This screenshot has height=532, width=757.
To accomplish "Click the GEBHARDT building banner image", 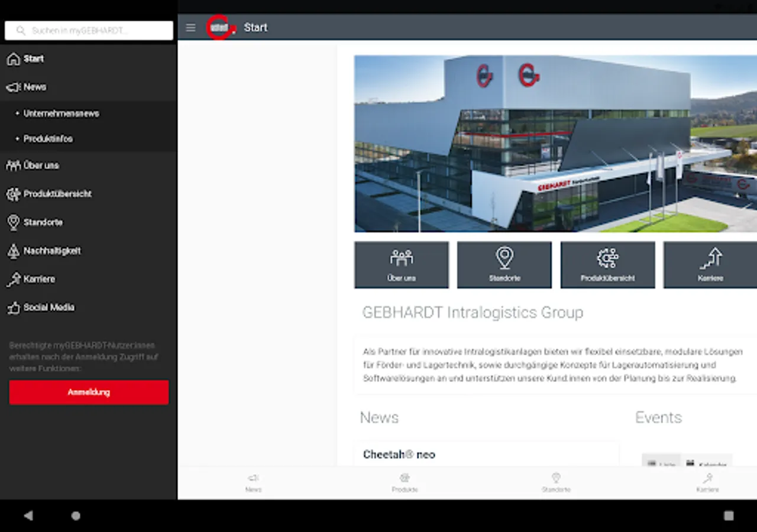I will (555, 144).
